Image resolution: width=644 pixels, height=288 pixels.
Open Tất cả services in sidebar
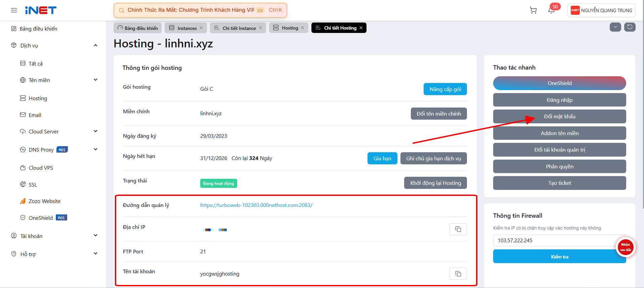[x=31, y=64]
